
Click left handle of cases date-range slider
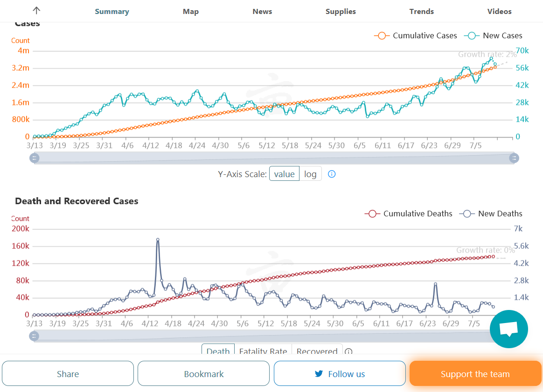tap(34, 158)
